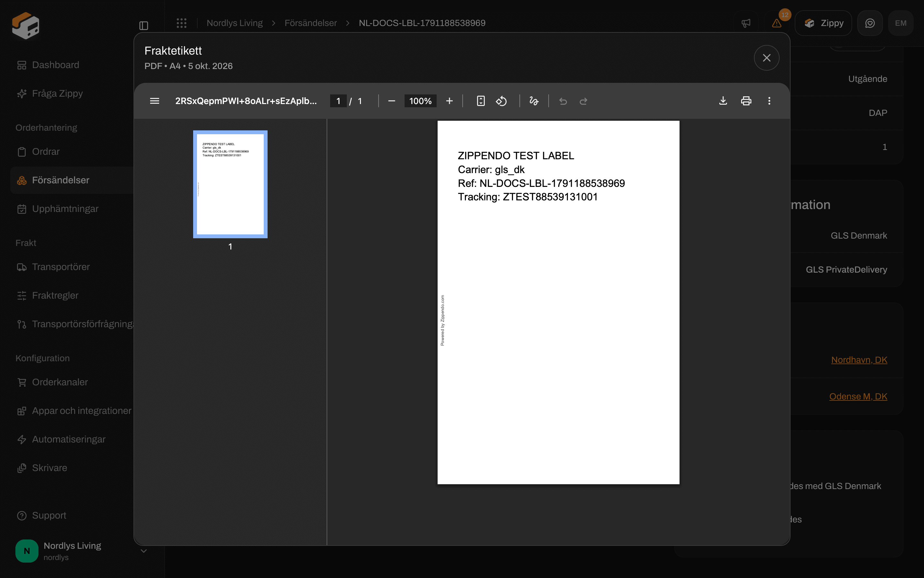The height and width of the screenshot is (578, 924).
Task: Click the fit to page icon
Action: point(481,101)
